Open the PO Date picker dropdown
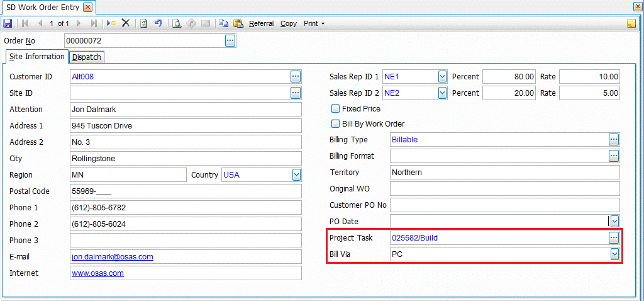Image resolution: width=644 pixels, height=301 pixels. pyautogui.click(x=614, y=221)
